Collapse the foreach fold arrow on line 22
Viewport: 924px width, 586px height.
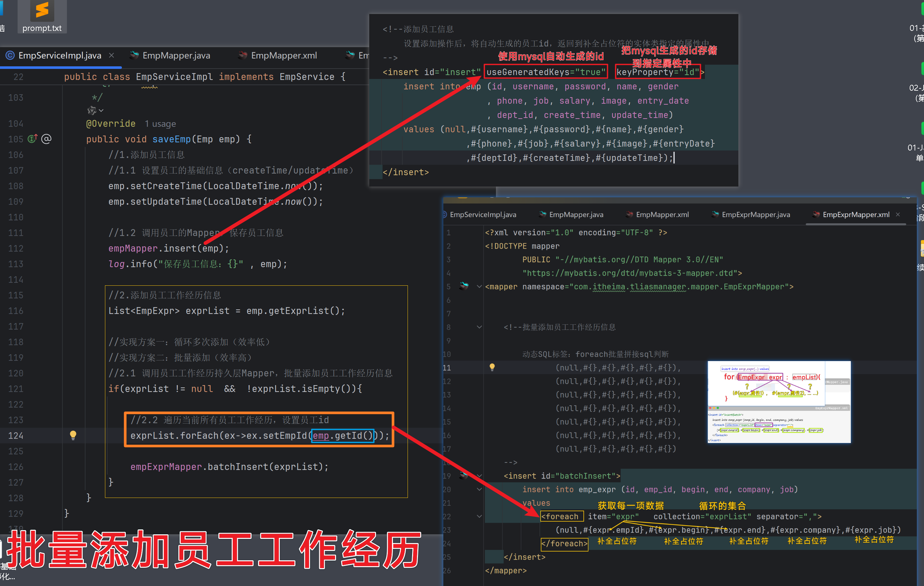(479, 516)
